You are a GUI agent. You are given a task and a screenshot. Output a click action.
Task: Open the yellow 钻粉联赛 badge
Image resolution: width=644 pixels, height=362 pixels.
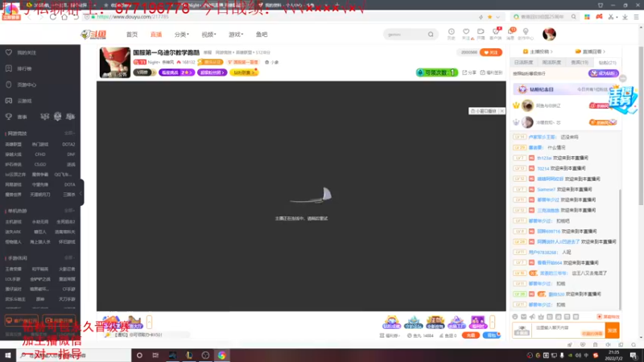[x=244, y=72]
